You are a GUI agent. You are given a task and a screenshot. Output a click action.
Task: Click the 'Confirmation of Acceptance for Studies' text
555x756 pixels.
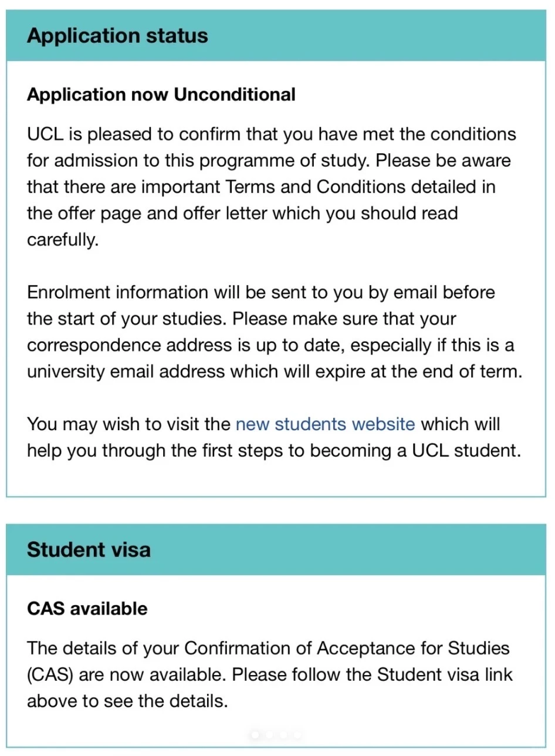click(347, 649)
